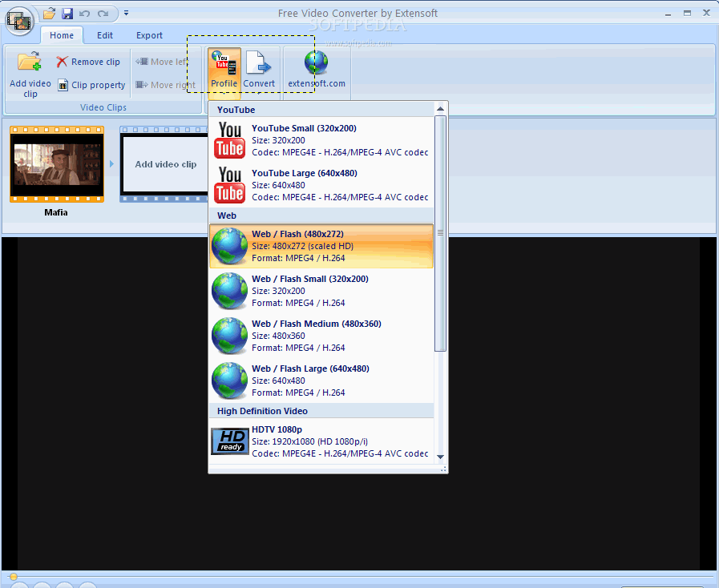This screenshot has height=588, width=719.
Task: Click the profile list resize grip
Action: (x=443, y=469)
